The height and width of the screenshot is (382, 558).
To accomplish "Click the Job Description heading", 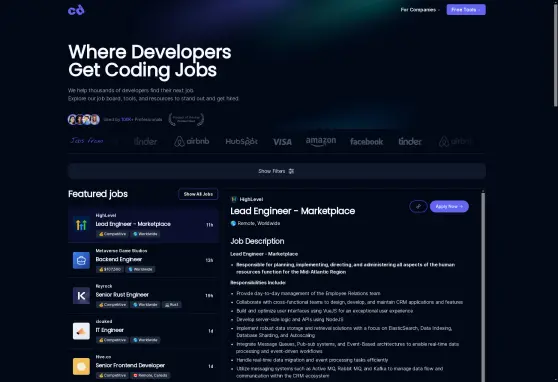I will (257, 241).
